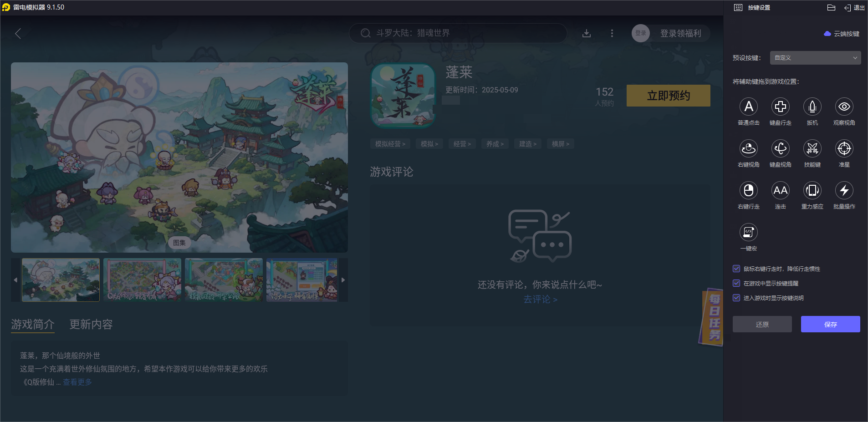868x422 pixels.
Task: Switch to the 游戏简介 tab
Action: pos(33,325)
